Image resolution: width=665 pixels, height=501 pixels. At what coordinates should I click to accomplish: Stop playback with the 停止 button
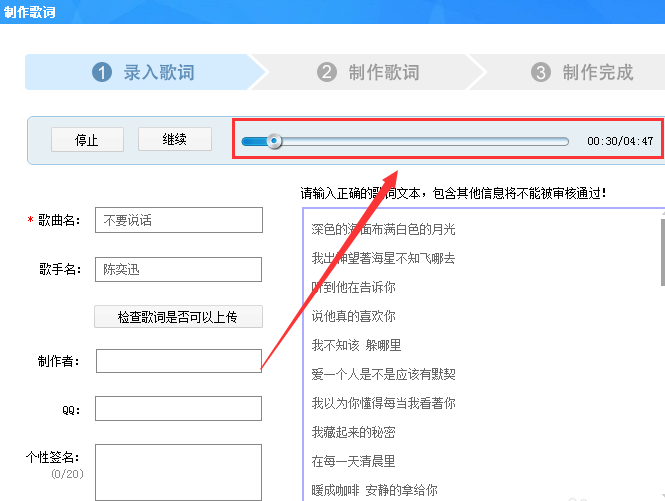coord(87,140)
